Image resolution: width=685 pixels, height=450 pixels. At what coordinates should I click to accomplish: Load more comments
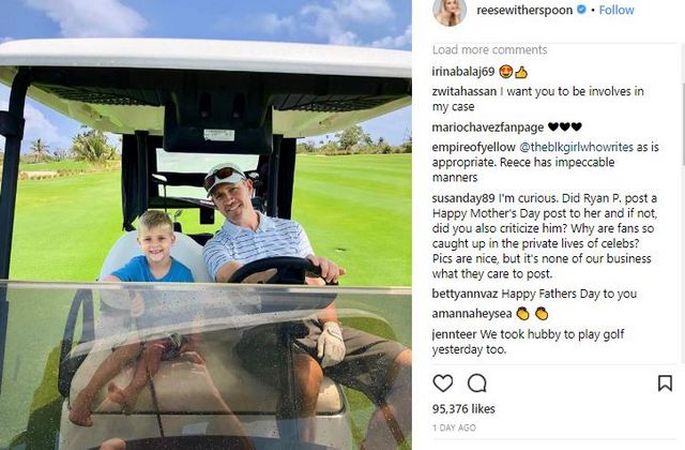pos(490,50)
